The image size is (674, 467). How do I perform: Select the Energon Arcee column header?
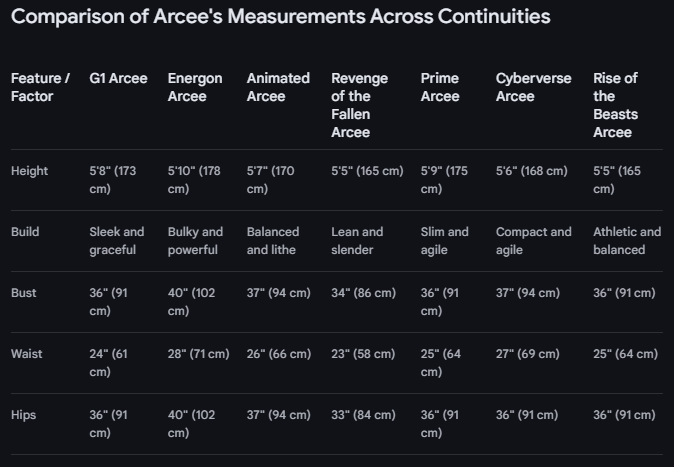195,87
